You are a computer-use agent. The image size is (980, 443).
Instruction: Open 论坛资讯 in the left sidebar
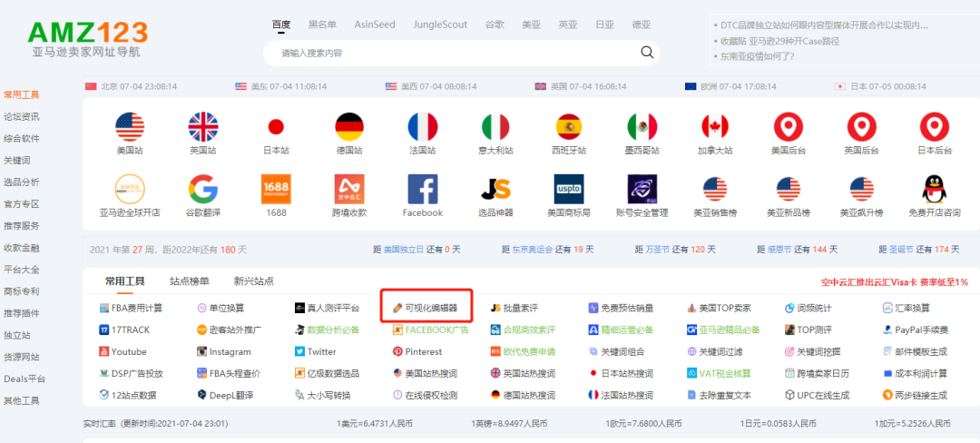pyautogui.click(x=21, y=117)
